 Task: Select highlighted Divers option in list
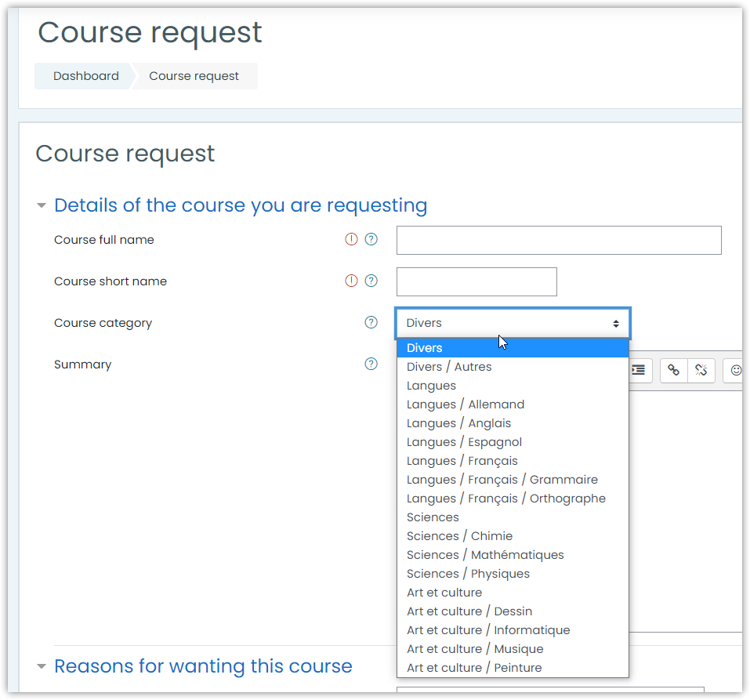click(513, 348)
